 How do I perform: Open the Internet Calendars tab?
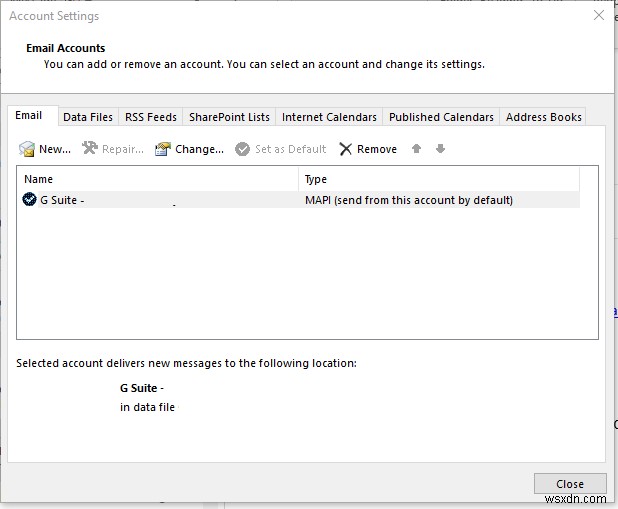[x=329, y=117]
